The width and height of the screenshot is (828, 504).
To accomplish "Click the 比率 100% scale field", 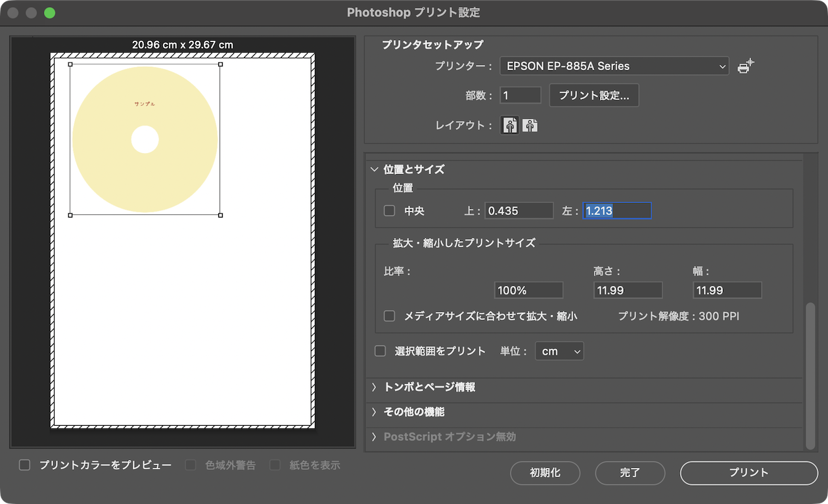I will (528, 290).
